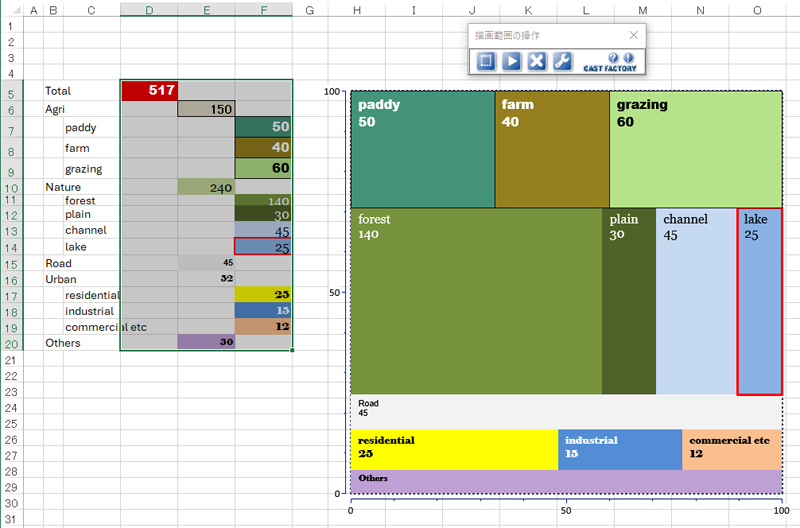The height and width of the screenshot is (528, 800).
Task: Select the grazing rectangle in chart
Action: (x=696, y=150)
